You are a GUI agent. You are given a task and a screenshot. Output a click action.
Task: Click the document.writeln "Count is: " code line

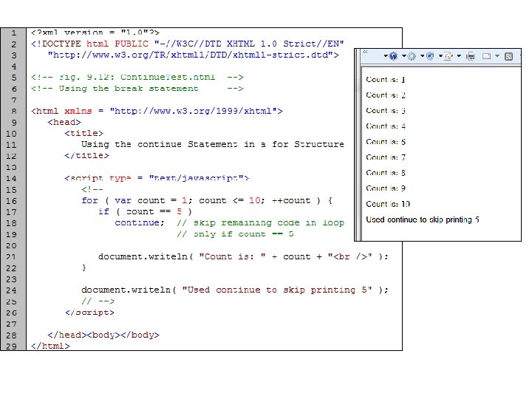point(243,256)
